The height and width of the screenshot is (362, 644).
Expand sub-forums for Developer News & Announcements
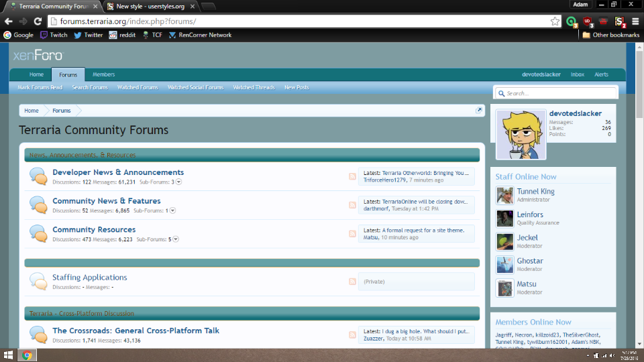pyautogui.click(x=178, y=182)
